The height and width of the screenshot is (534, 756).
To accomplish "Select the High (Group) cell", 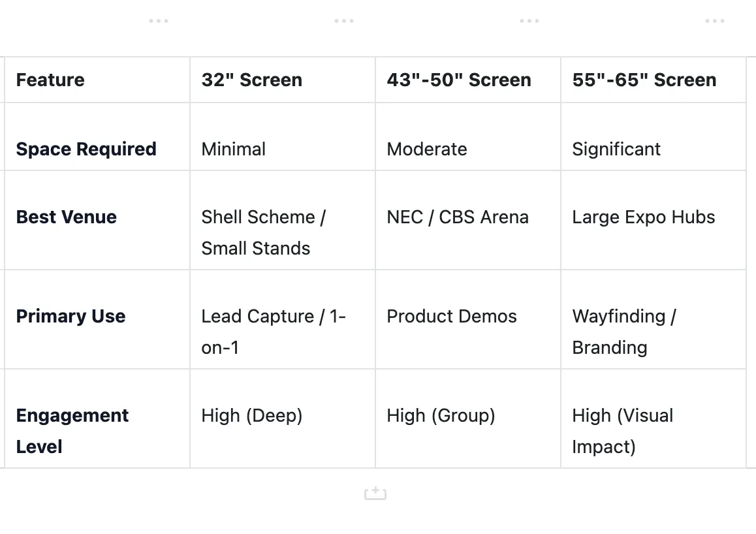I will (441, 415).
